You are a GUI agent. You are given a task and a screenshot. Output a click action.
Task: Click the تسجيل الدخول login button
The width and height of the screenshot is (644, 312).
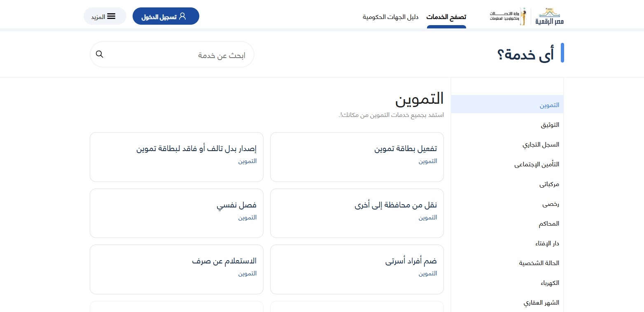(166, 16)
